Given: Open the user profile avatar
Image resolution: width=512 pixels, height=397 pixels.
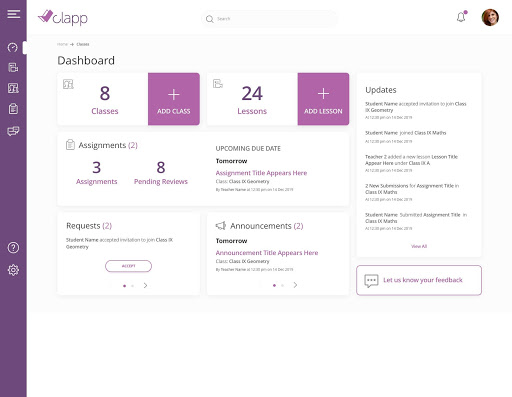Looking at the screenshot, I should point(490,17).
